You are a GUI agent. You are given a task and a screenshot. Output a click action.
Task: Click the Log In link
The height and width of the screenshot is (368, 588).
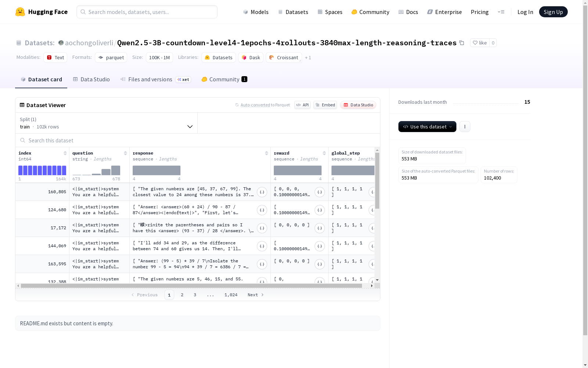525,12
